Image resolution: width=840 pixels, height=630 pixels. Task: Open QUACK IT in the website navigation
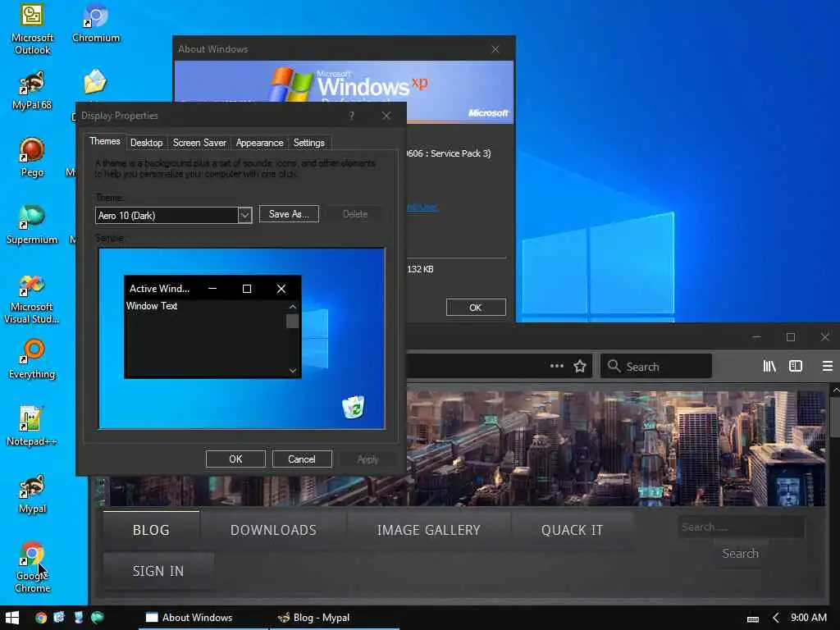(x=572, y=530)
